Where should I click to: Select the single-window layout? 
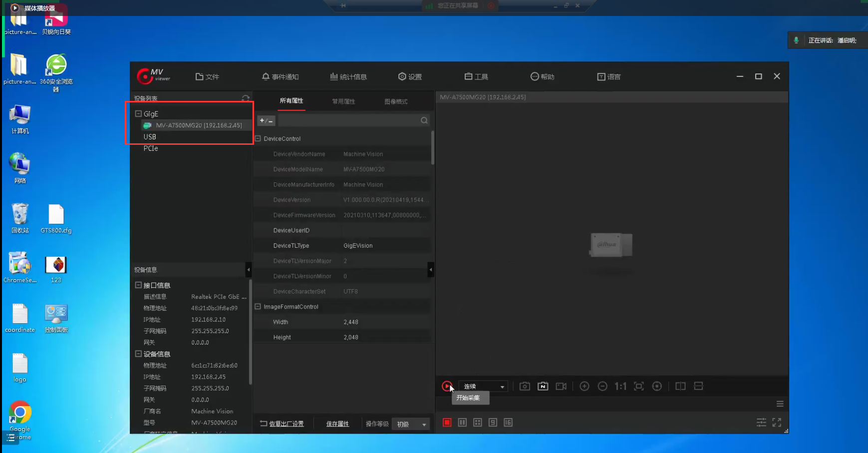tap(447, 423)
